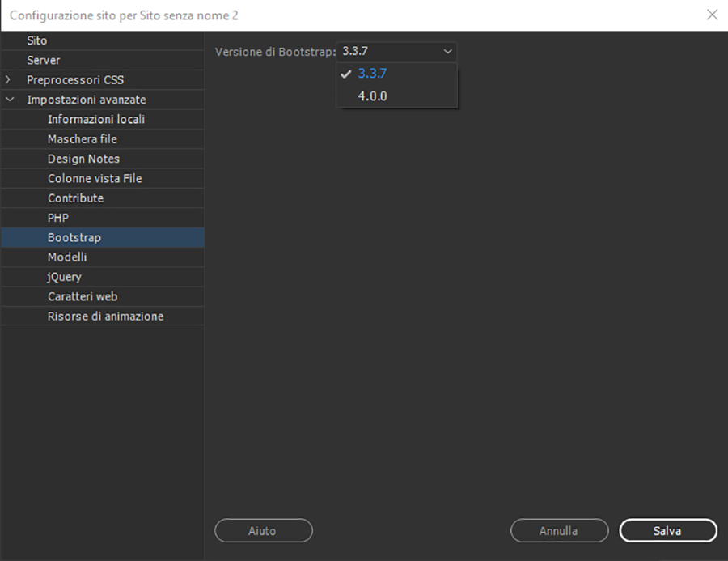Open Caratteri web settings
Screen dimensions: 728x561
coord(102,296)
